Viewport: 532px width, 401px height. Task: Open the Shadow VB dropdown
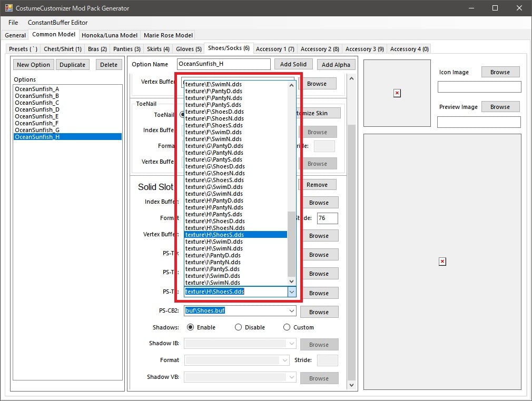[x=291, y=377]
